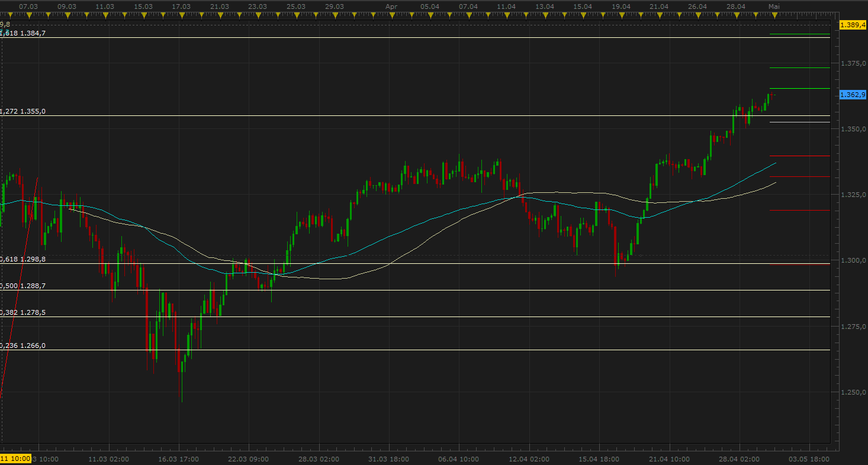
Task: Click the yellow triangle marker under 07.03
Action: [x=28, y=14]
